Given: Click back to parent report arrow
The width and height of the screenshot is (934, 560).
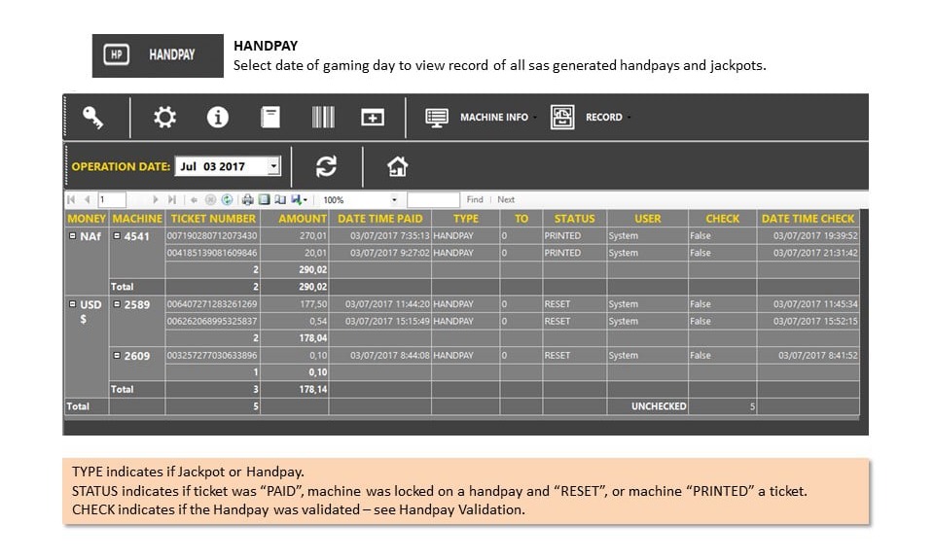Looking at the screenshot, I should pos(195,200).
